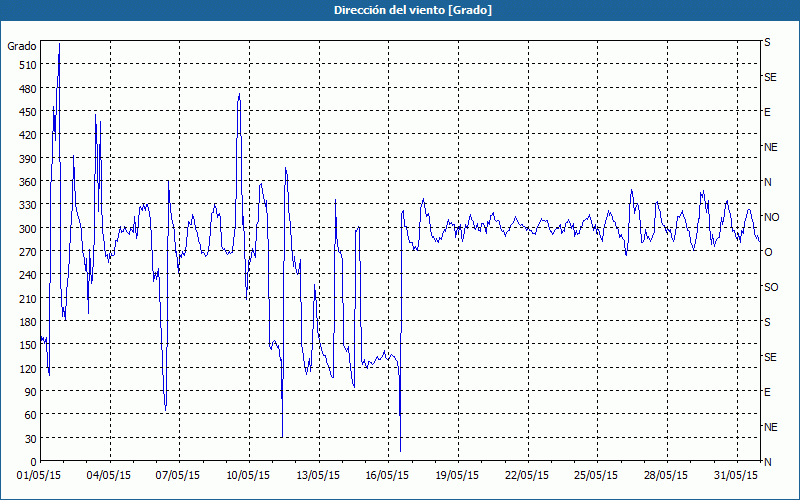
Task: Click the S compass label at 180 degrees
Action: [767, 322]
